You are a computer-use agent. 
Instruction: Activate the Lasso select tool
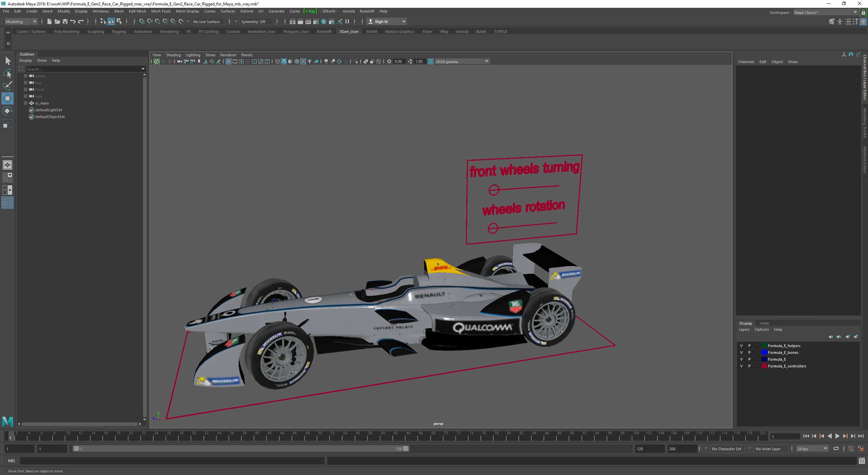pyautogui.click(x=7, y=73)
